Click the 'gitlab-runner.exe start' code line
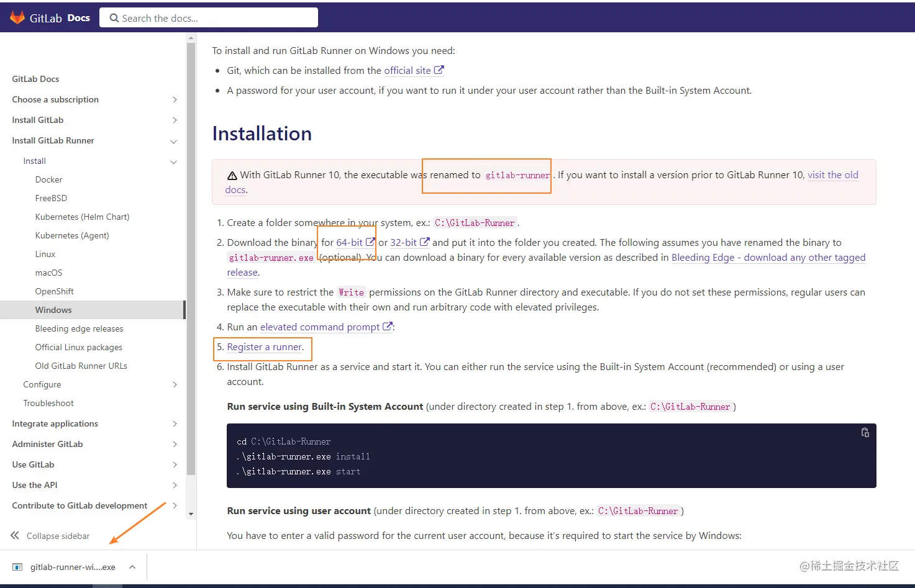Screen dimensions: 915x588 pos(298,471)
